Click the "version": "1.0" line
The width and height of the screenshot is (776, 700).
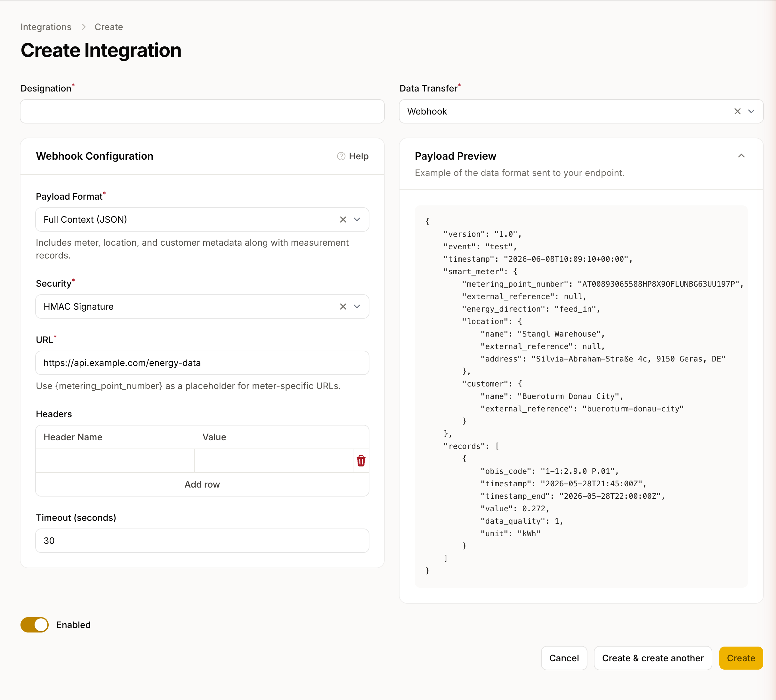[483, 234]
